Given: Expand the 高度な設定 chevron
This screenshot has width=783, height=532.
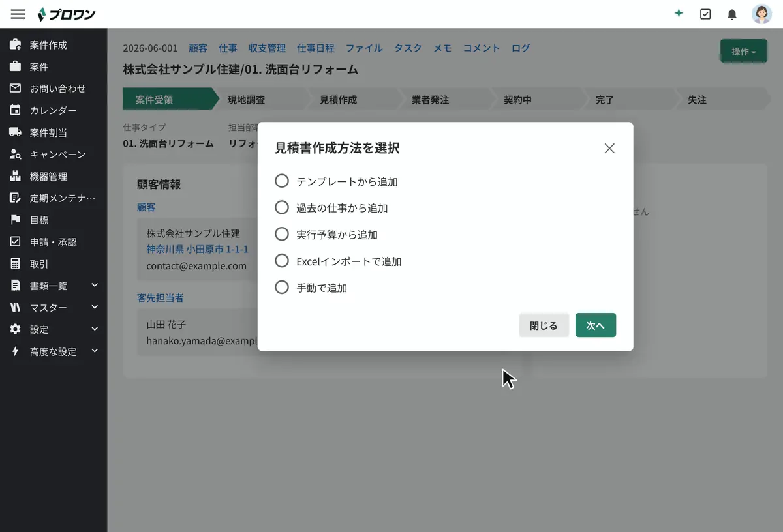Looking at the screenshot, I should point(95,351).
